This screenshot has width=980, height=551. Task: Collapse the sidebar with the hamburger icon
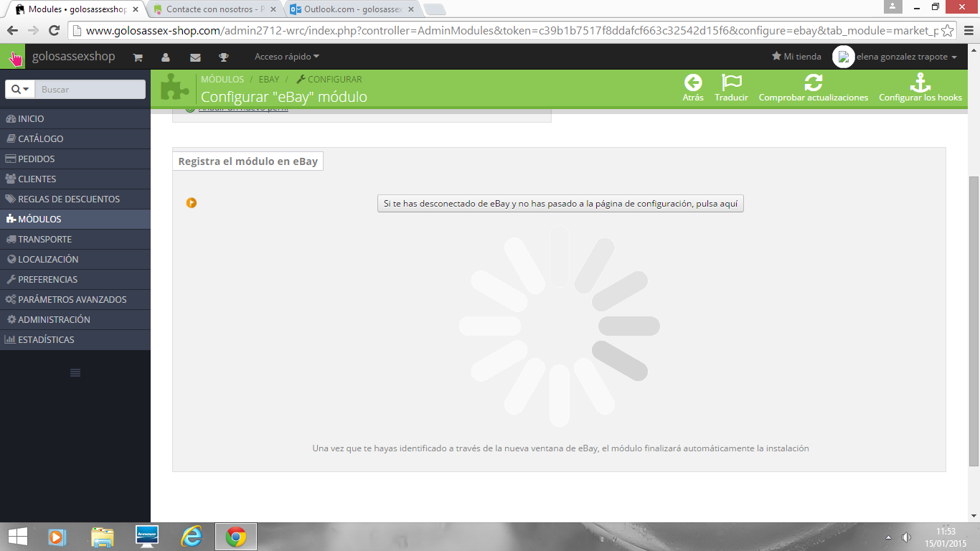(75, 372)
